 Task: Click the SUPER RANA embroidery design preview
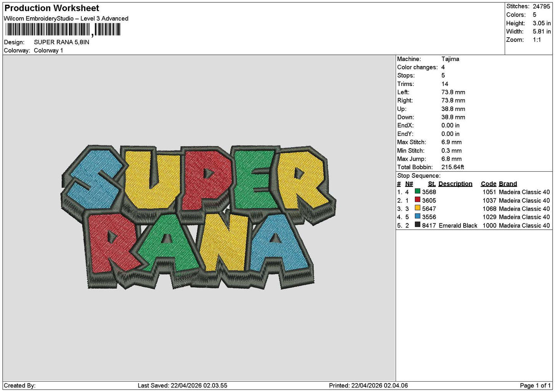coord(198,217)
